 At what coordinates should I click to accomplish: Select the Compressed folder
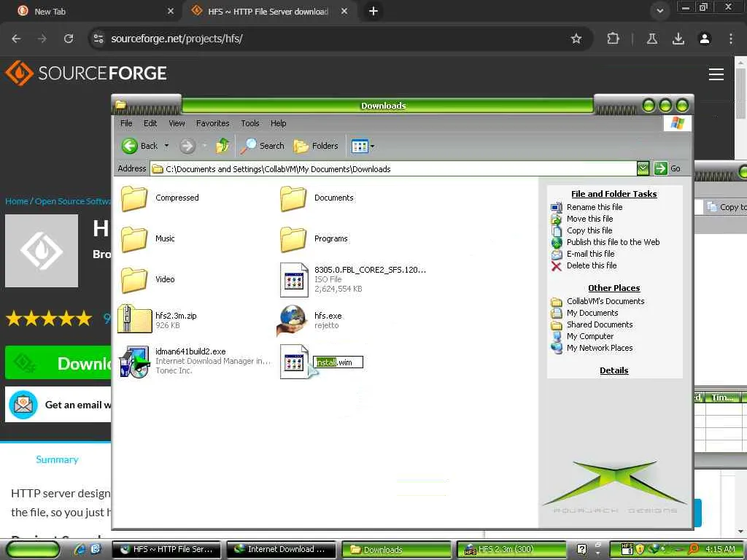[x=160, y=198]
